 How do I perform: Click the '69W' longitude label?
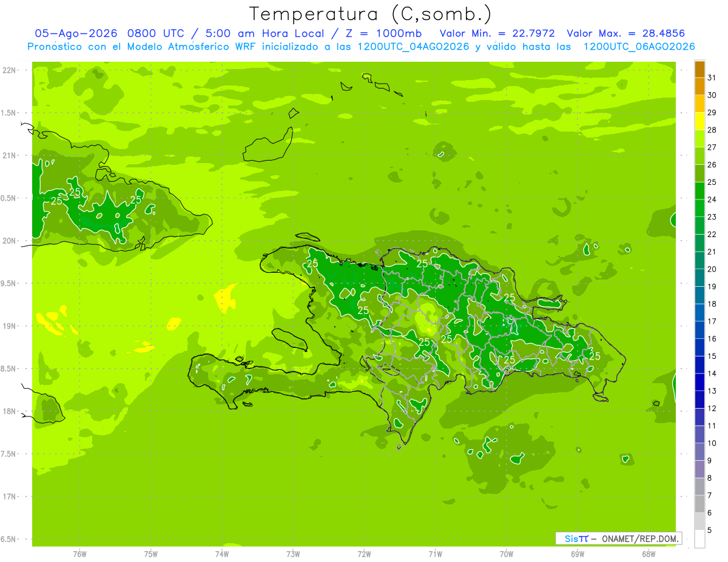click(x=578, y=554)
